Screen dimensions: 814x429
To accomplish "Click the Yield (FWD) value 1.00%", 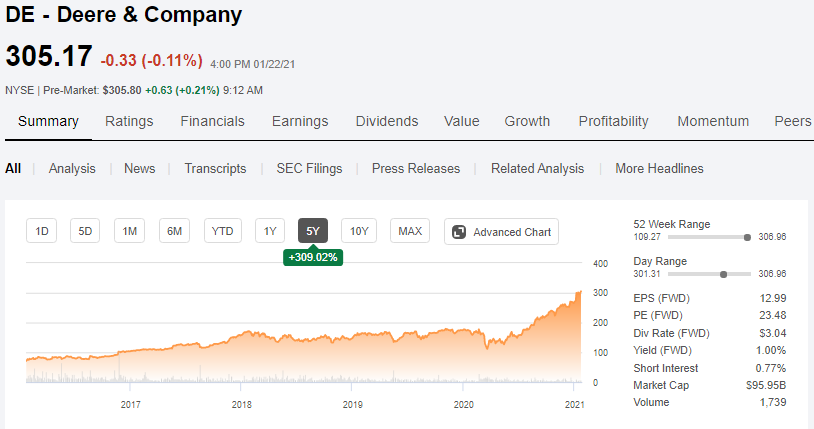I will pos(771,350).
